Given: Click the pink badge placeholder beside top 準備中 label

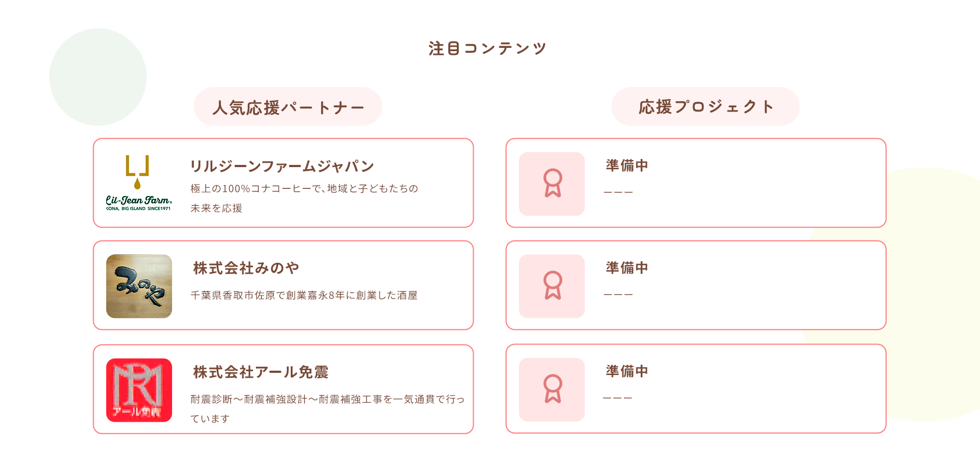Looking at the screenshot, I should [552, 183].
